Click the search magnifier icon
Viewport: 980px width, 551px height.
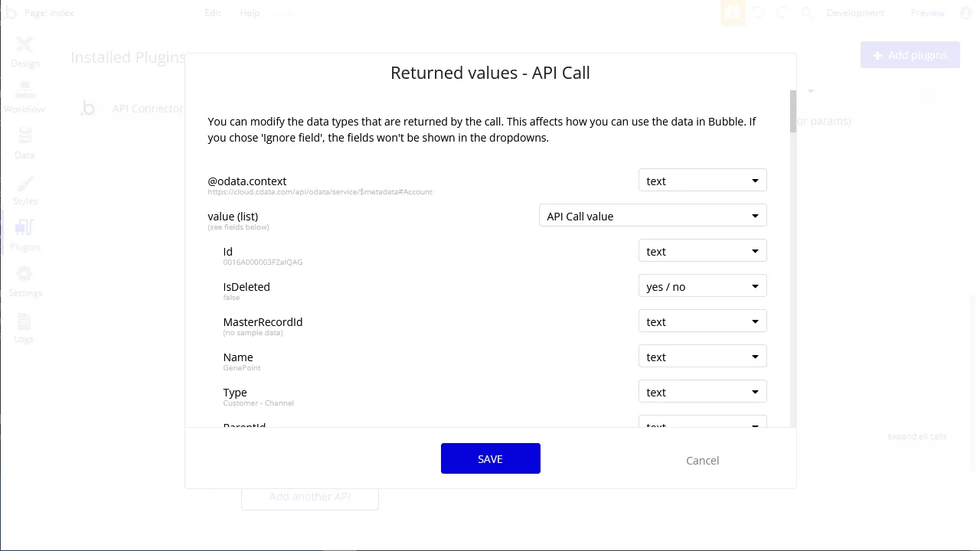(807, 13)
